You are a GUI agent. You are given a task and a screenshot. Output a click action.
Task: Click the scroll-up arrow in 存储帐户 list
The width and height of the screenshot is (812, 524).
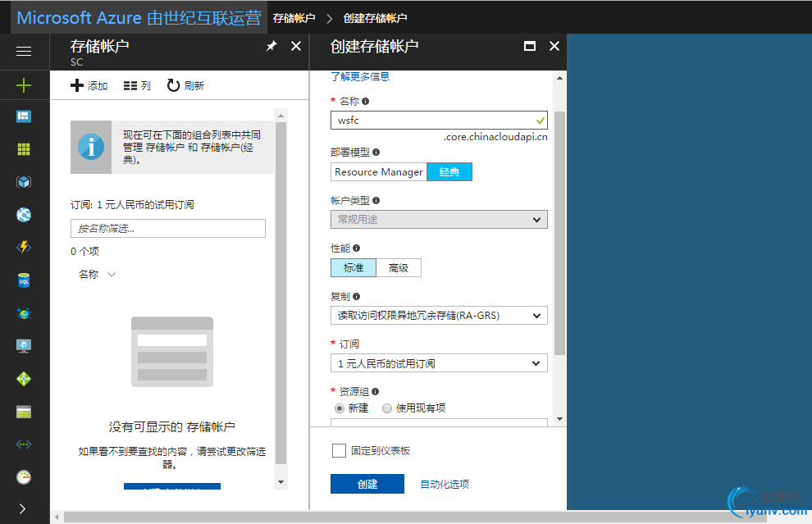(x=281, y=116)
